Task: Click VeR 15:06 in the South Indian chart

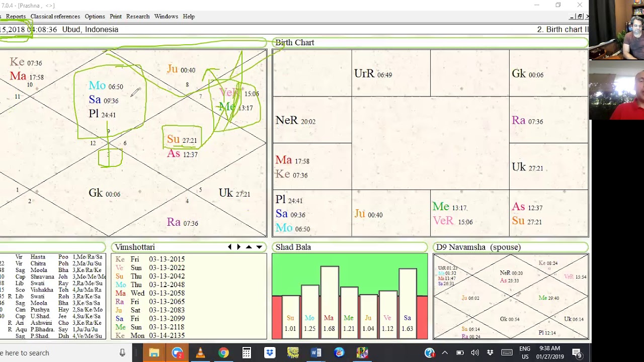Action: 452,221
